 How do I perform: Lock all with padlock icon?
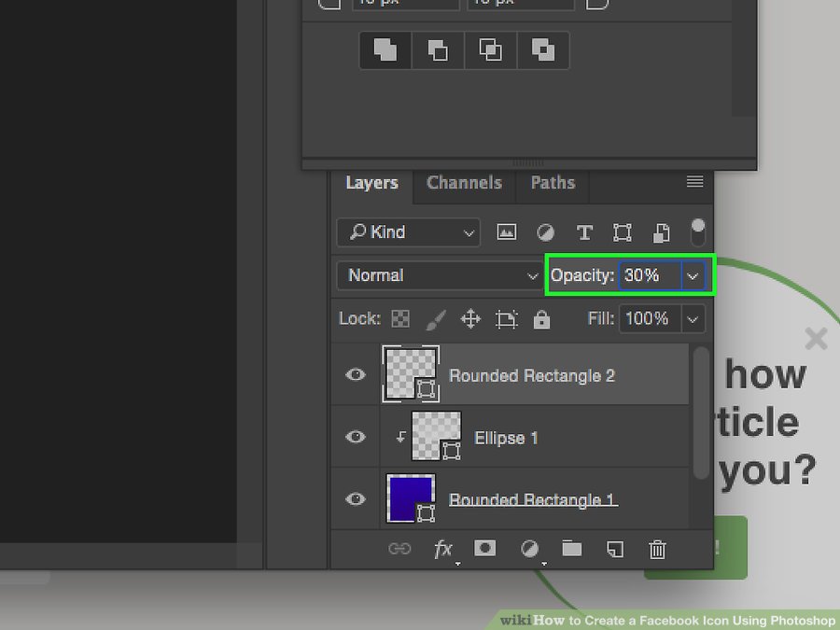pos(541,319)
